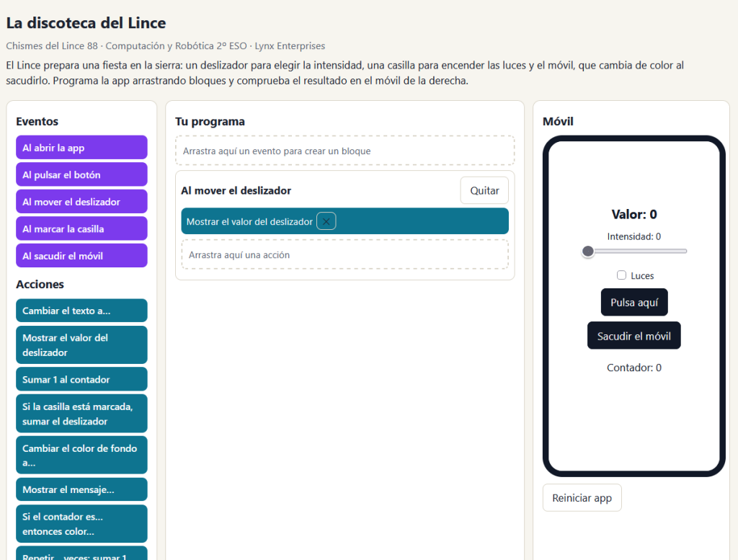
Task: Click the 'Sacudir el móvil' button
Action: pyautogui.click(x=633, y=336)
